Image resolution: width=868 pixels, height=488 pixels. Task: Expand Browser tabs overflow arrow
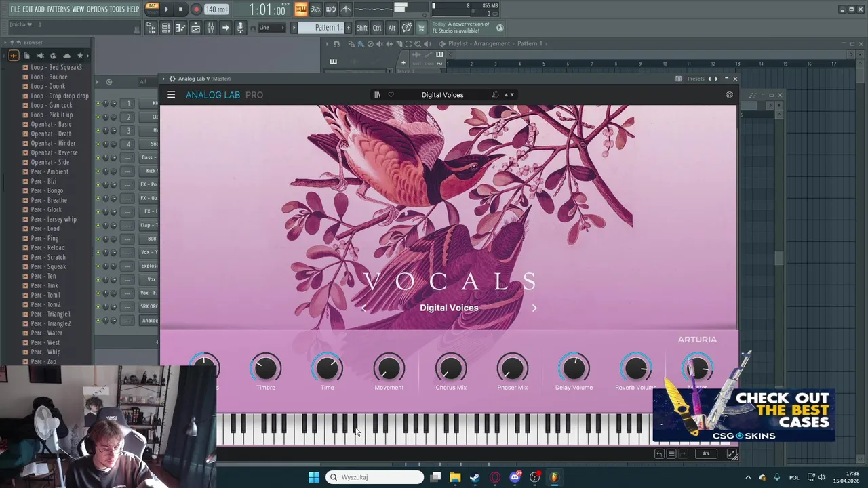87,56
